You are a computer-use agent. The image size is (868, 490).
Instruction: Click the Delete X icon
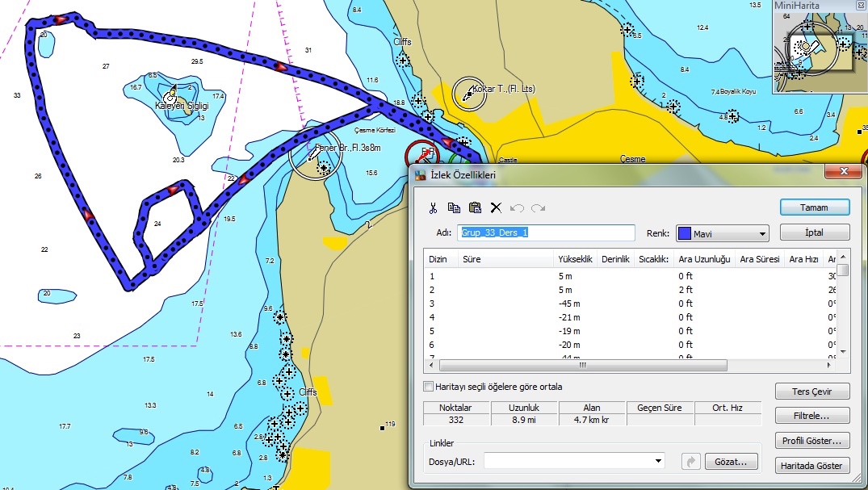(x=496, y=207)
